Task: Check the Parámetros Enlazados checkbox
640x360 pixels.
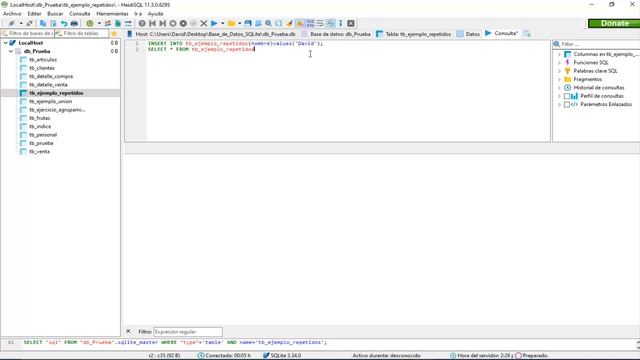Action: tap(567, 104)
